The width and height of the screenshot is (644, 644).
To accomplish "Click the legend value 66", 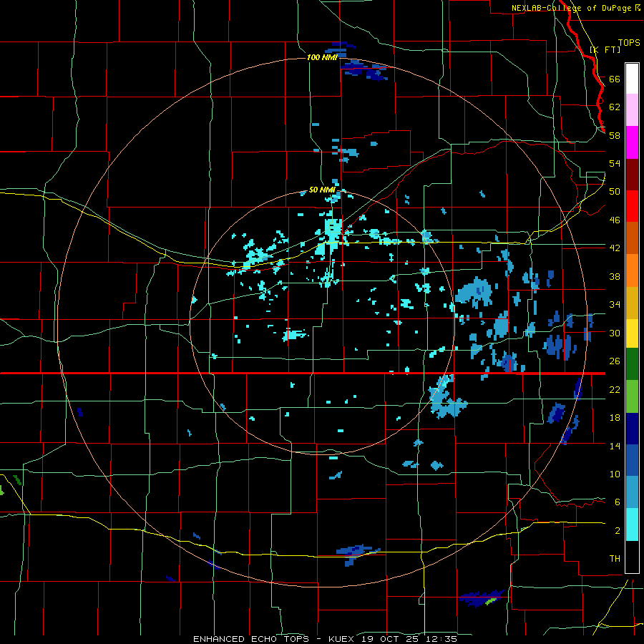I will 615,79.
